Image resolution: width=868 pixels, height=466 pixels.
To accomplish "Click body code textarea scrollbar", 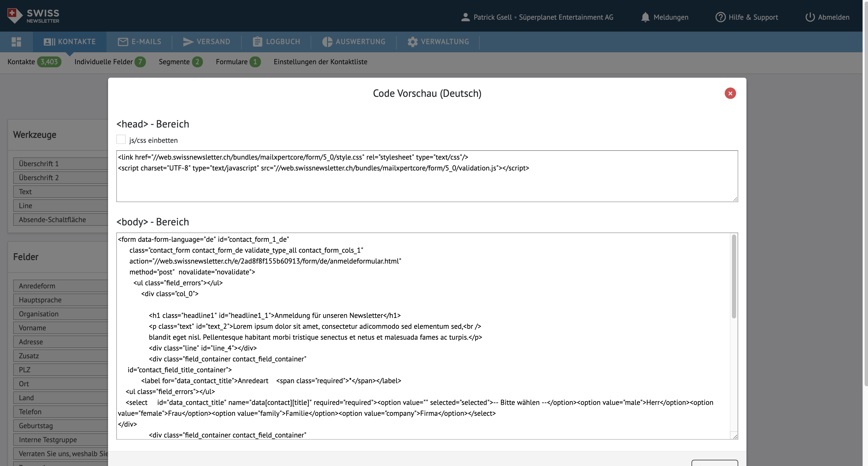I will pyautogui.click(x=734, y=276).
